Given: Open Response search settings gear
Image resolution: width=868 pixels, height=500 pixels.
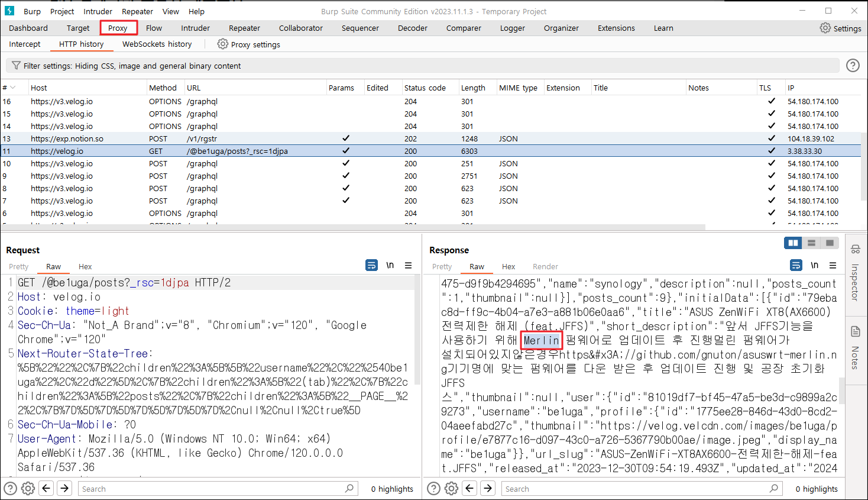Looking at the screenshot, I should (451, 488).
